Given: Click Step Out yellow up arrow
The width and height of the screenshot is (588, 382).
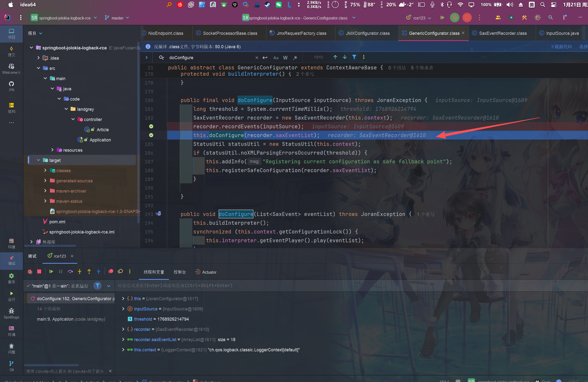Looking at the screenshot, I should pos(89,271).
